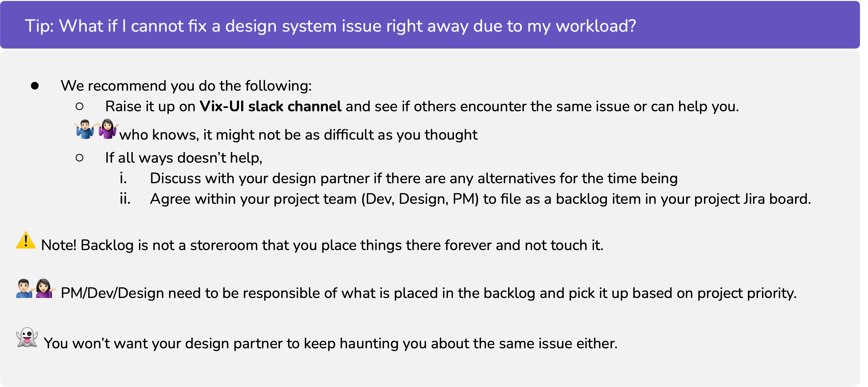
Task: Click the woman tipping hand emoji
Action: tap(44, 288)
